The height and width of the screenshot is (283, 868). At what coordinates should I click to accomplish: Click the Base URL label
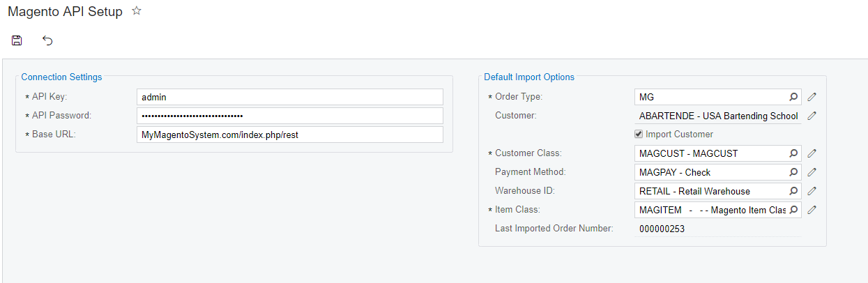54,135
